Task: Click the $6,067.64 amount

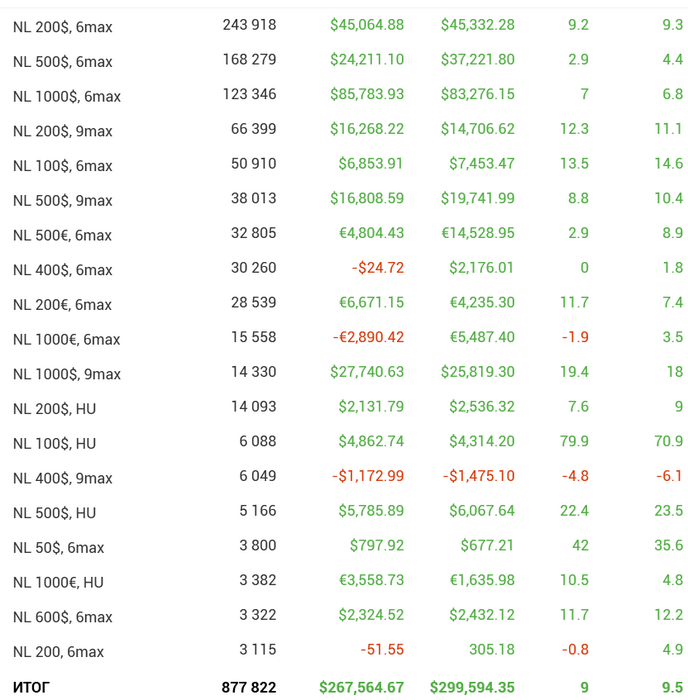Action: pos(478,511)
